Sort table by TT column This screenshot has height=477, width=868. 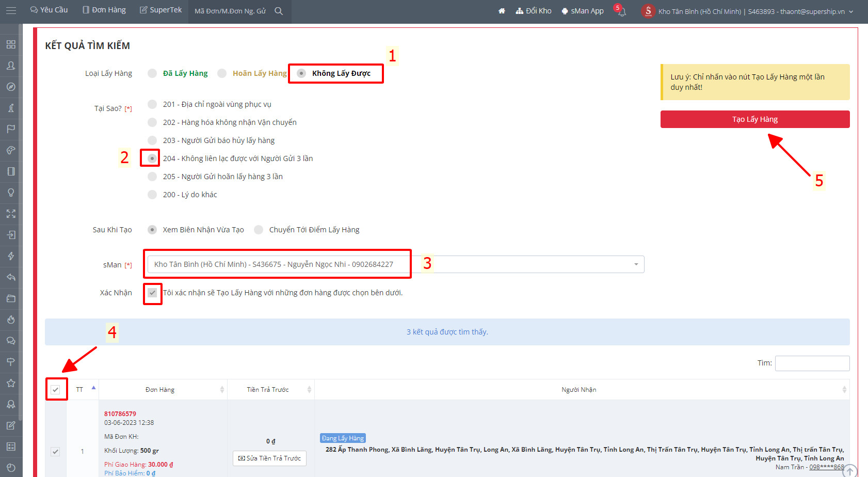point(83,390)
